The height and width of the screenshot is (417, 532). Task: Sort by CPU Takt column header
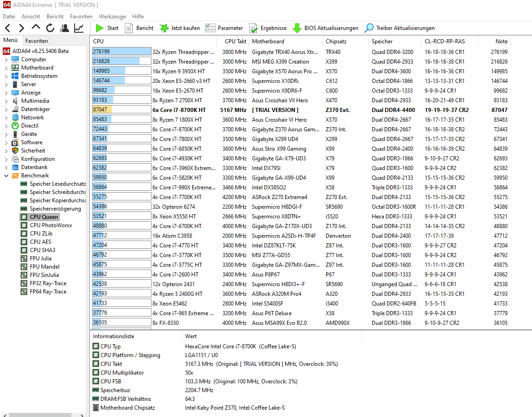[233, 41]
